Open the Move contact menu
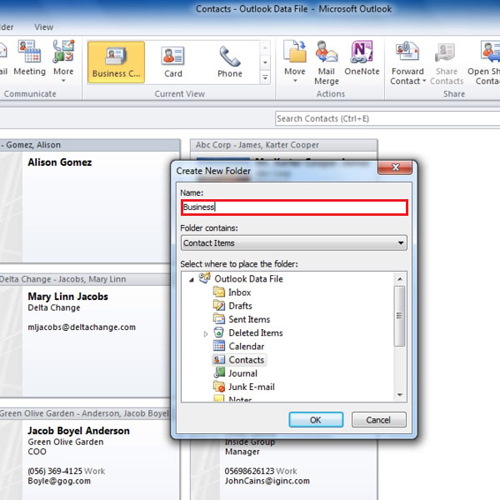This screenshot has height=500, width=500. [295, 62]
